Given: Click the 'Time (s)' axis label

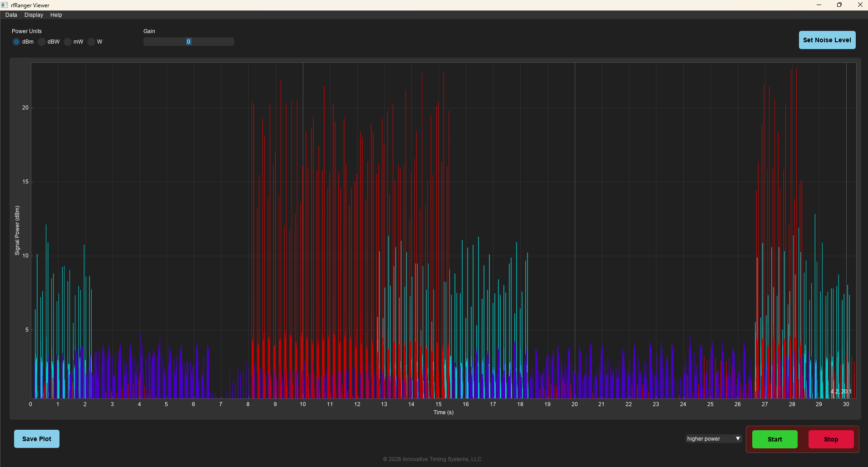Looking at the screenshot, I should [x=444, y=412].
